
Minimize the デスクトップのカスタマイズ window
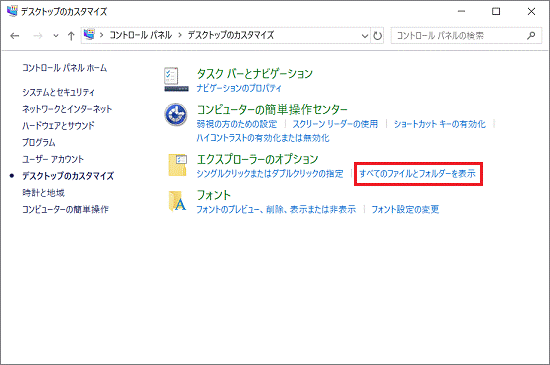(462, 11)
